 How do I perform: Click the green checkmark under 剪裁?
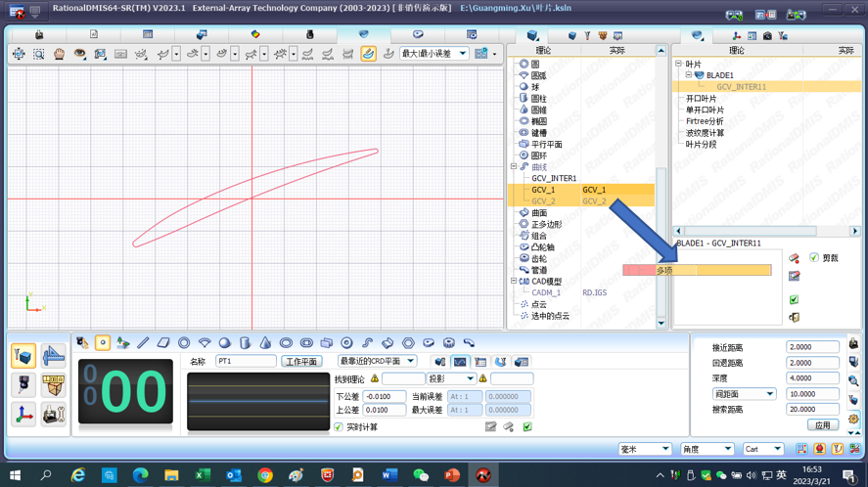tap(794, 299)
